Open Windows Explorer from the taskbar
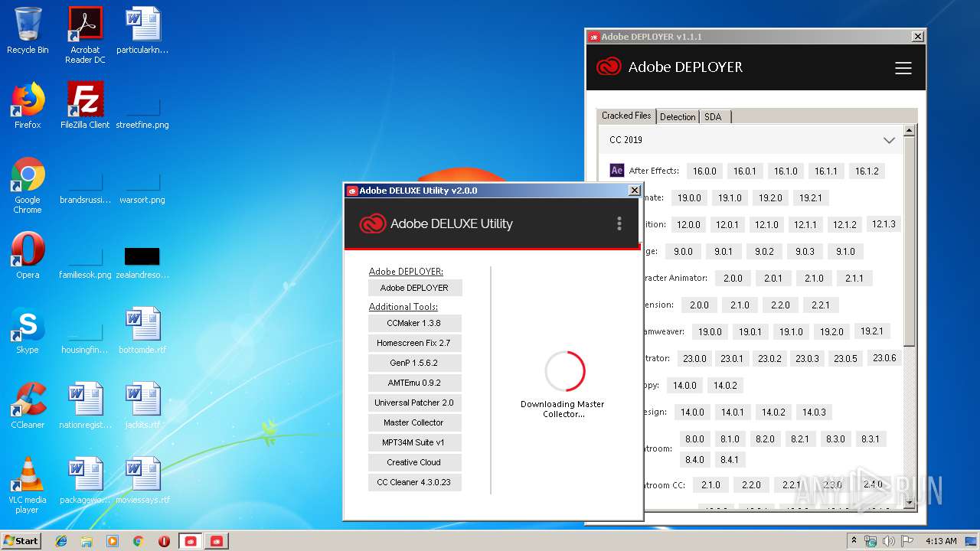The image size is (980, 551). coord(87,541)
